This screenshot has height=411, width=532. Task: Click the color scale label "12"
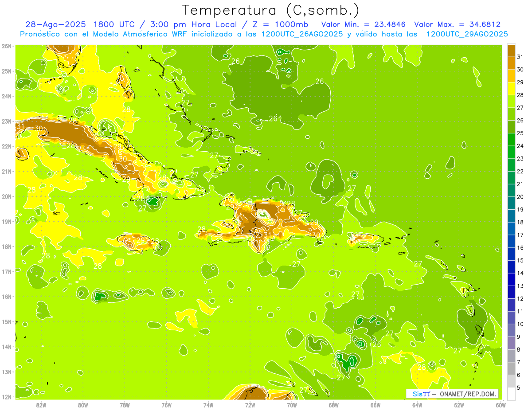[x=520, y=298]
